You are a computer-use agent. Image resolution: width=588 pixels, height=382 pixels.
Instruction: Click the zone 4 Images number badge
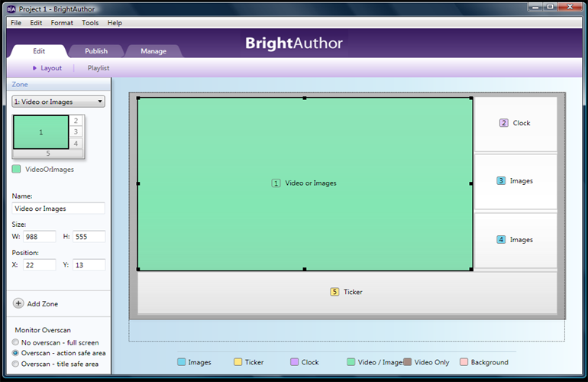click(501, 240)
